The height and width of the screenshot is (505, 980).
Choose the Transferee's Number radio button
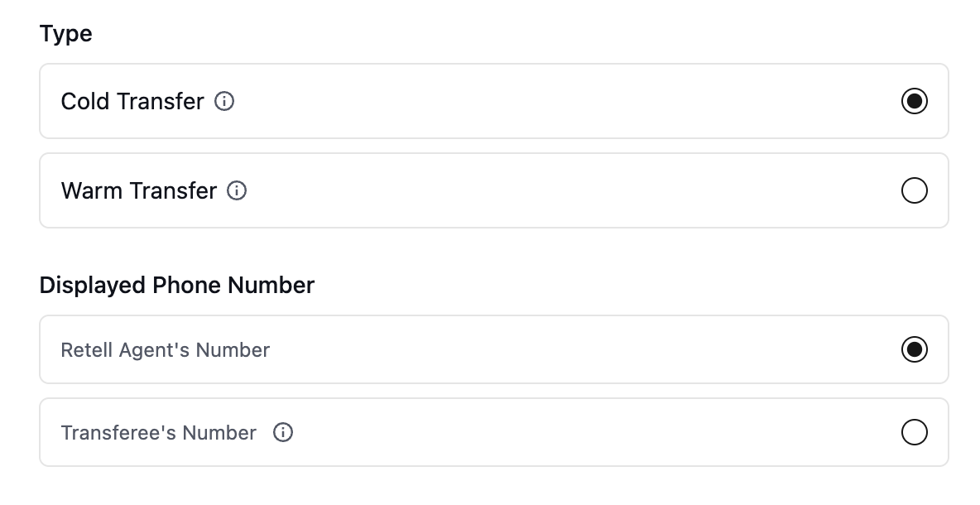(915, 432)
